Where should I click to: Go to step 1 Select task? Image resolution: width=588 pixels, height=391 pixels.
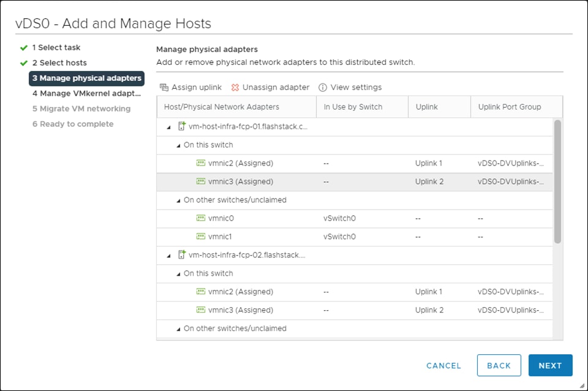click(56, 47)
